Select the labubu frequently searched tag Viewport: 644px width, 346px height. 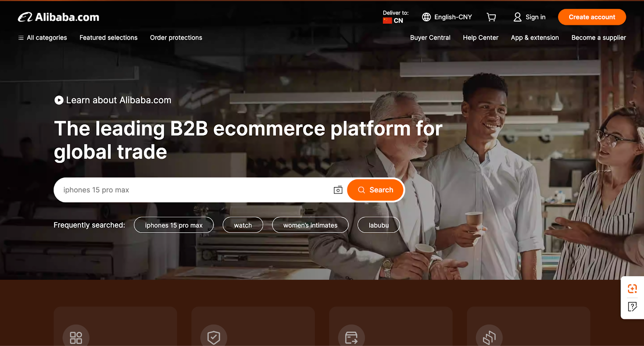click(x=378, y=225)
